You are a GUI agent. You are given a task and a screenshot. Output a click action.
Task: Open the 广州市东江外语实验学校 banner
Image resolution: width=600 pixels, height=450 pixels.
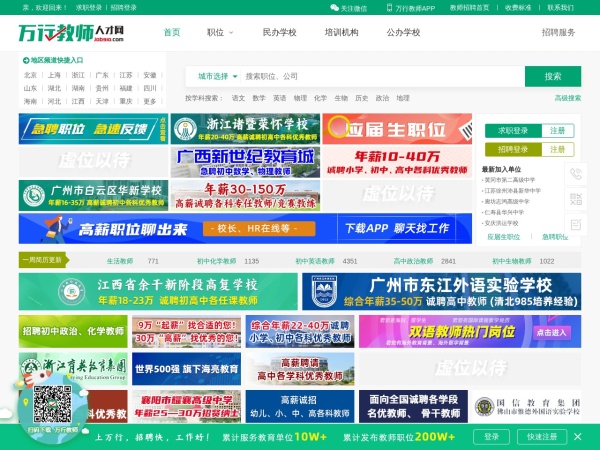[442, 292]
